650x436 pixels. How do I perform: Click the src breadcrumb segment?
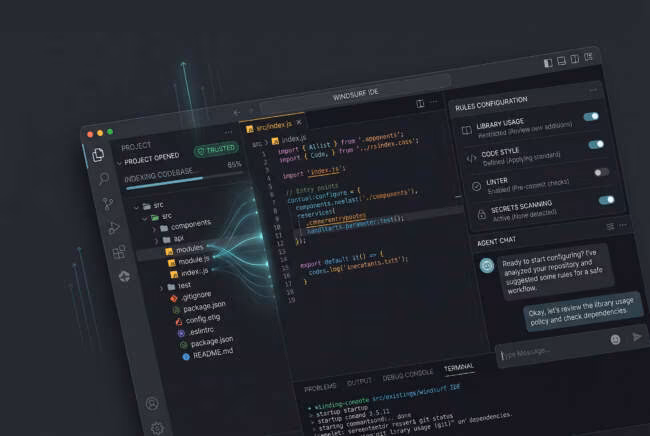[257, 145]
